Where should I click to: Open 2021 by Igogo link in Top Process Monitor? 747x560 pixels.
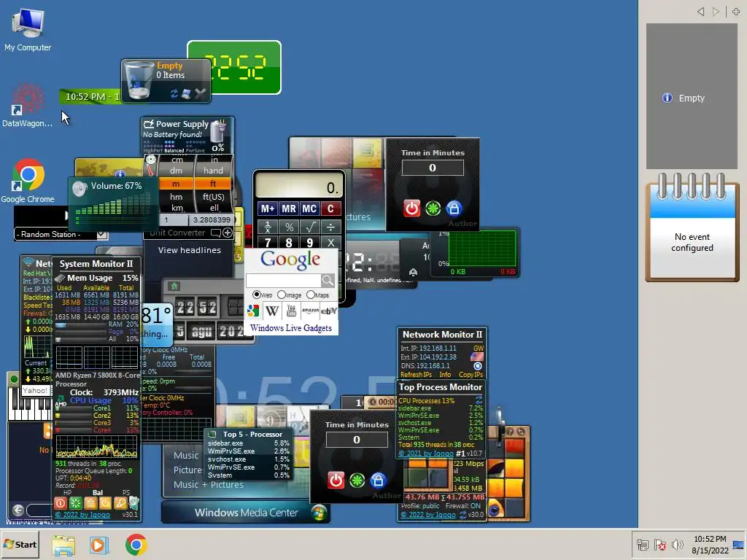[x=426, y=454]
